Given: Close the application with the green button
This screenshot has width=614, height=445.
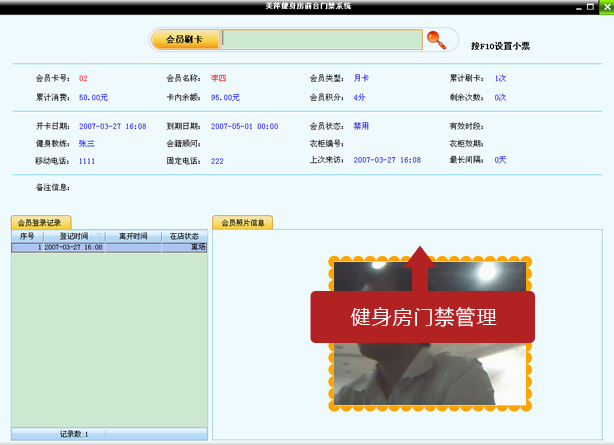Looking at the screenshot, I should [605, 6].
